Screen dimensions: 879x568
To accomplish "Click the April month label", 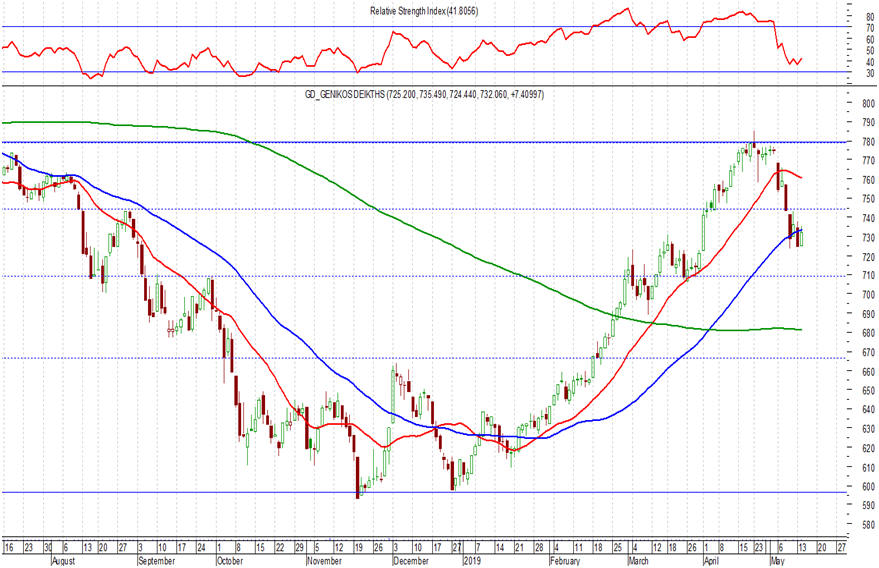I will [x=711, y=561].
